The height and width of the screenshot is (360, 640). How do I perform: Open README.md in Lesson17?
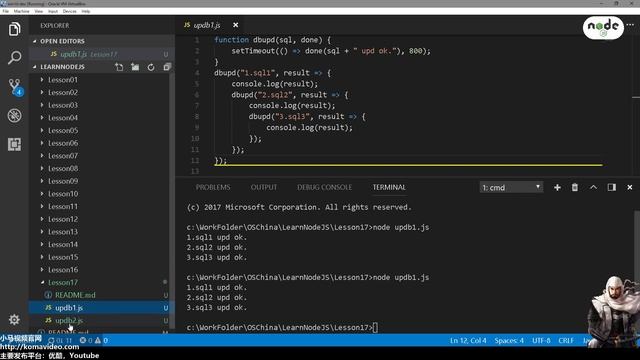click(100, 295)
